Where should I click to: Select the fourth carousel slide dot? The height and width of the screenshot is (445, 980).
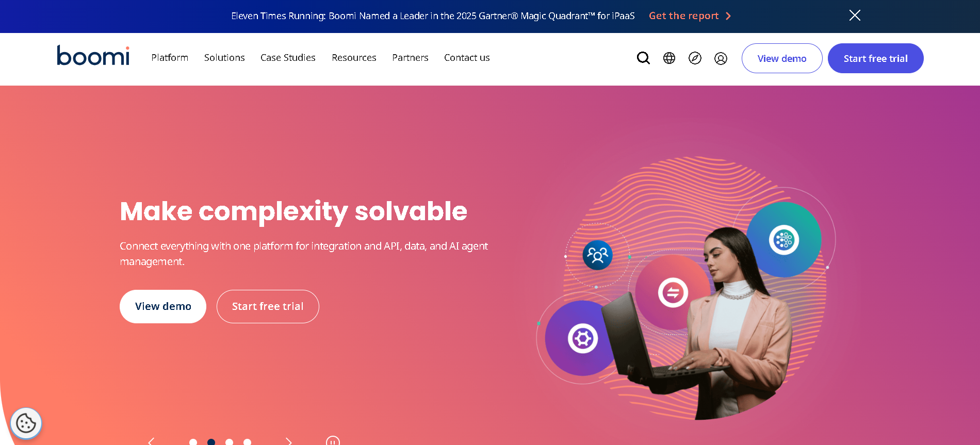(247, 442)
